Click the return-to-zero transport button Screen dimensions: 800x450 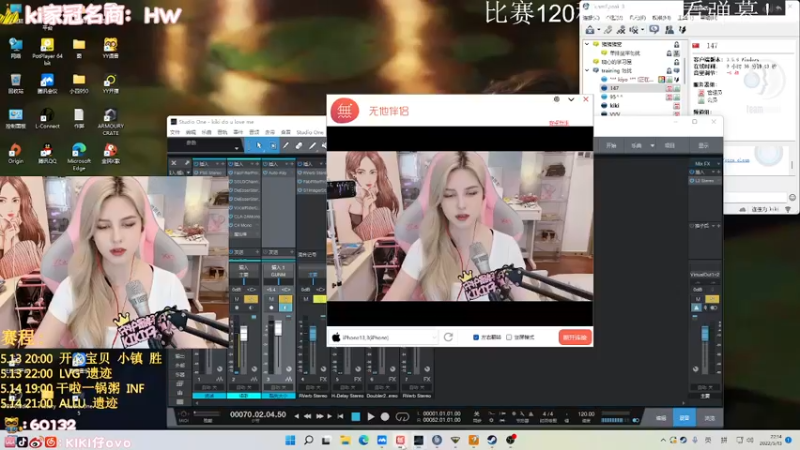(340, 416)
